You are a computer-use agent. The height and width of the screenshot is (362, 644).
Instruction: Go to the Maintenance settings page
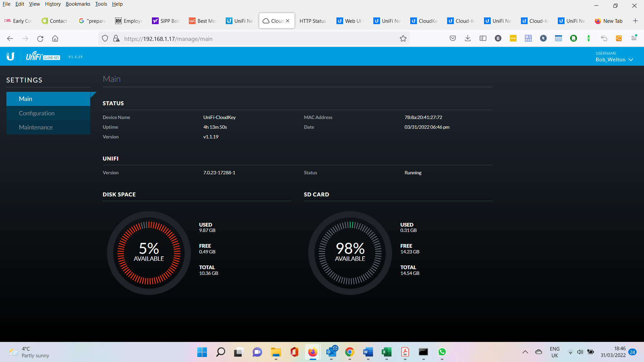(x=36, y=127)
